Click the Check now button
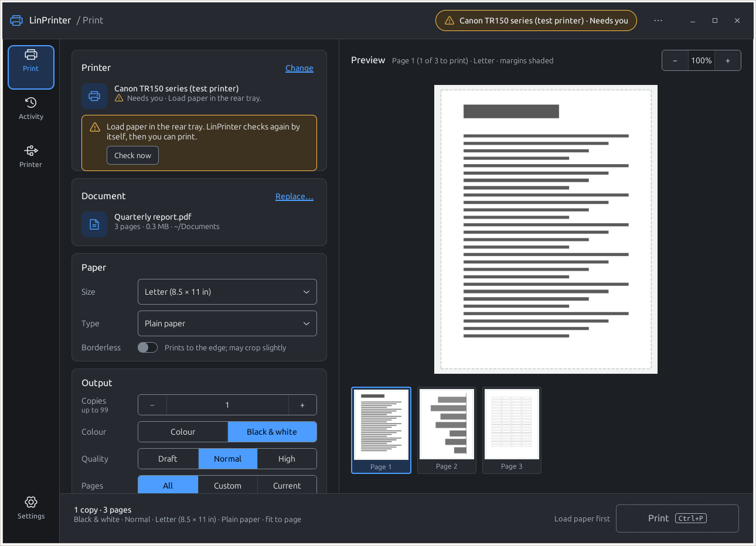 click(132, 155)
